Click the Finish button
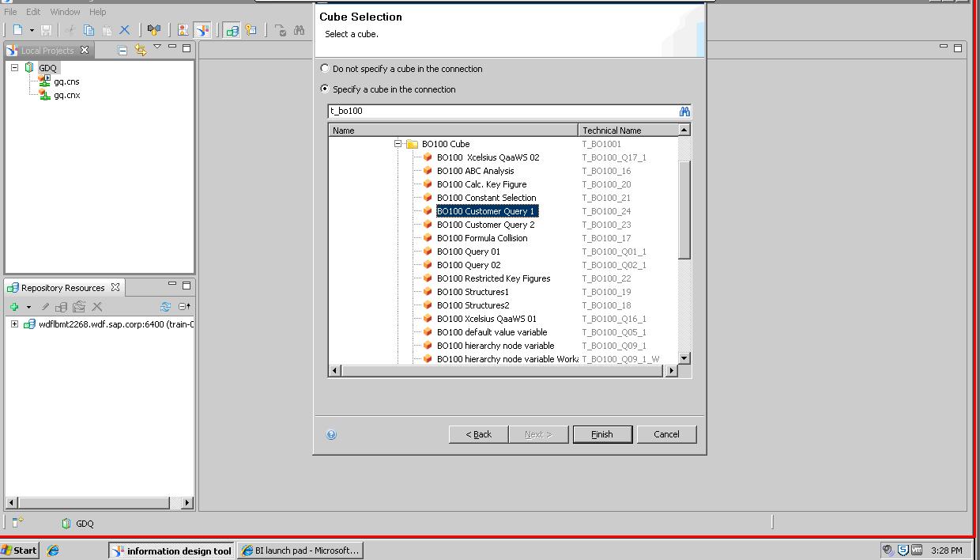Viewport: 980px width, 560px height. point(601,433)
